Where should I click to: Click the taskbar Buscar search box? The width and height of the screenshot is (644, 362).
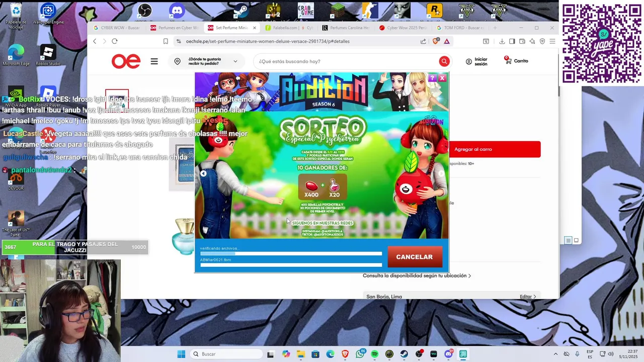[225, 354]
